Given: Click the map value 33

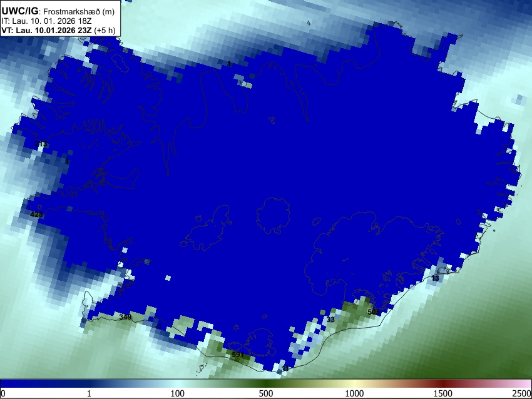Looking at the screenshot, I should [330, 320].
